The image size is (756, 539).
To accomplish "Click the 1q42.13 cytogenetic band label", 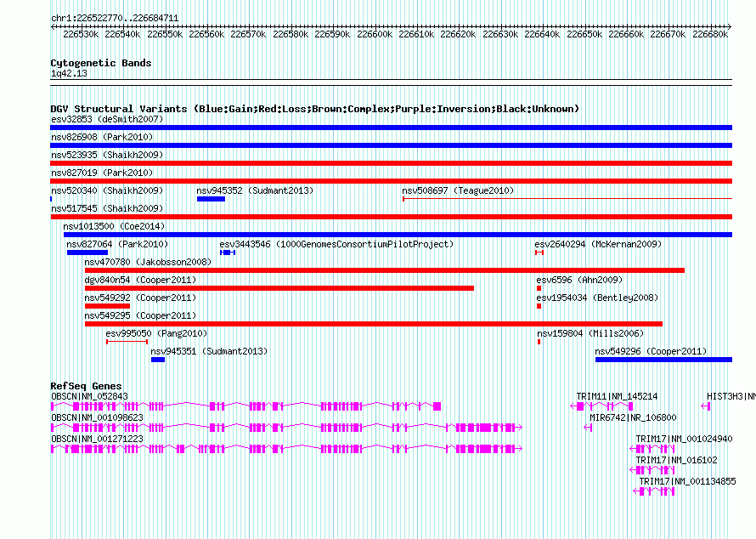I will point(70,73).
